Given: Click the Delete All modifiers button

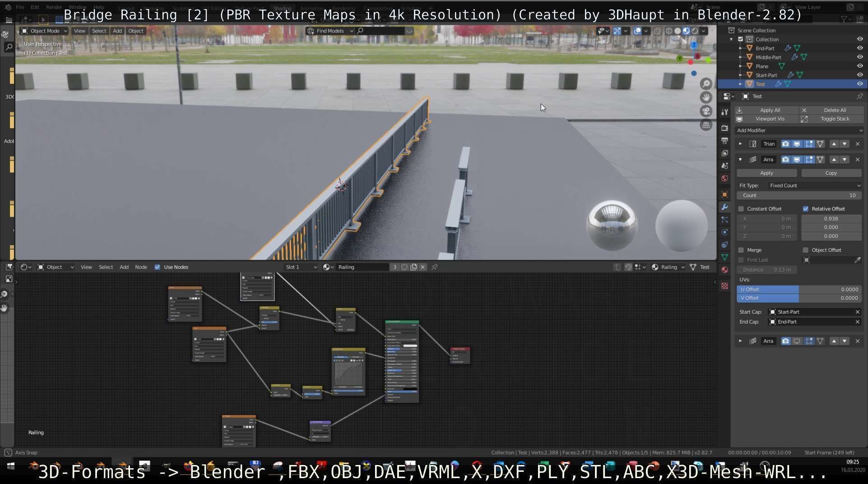Looking at the screenshot, I should pyautogui.click(x=832, y=110).
